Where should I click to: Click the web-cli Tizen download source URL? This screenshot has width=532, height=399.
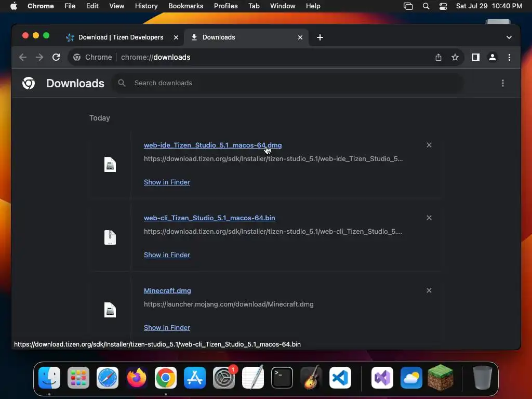[x=273, y=231]
